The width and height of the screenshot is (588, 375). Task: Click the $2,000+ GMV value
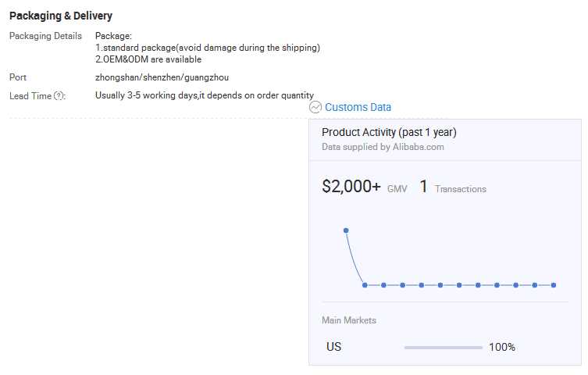[351, 187]
